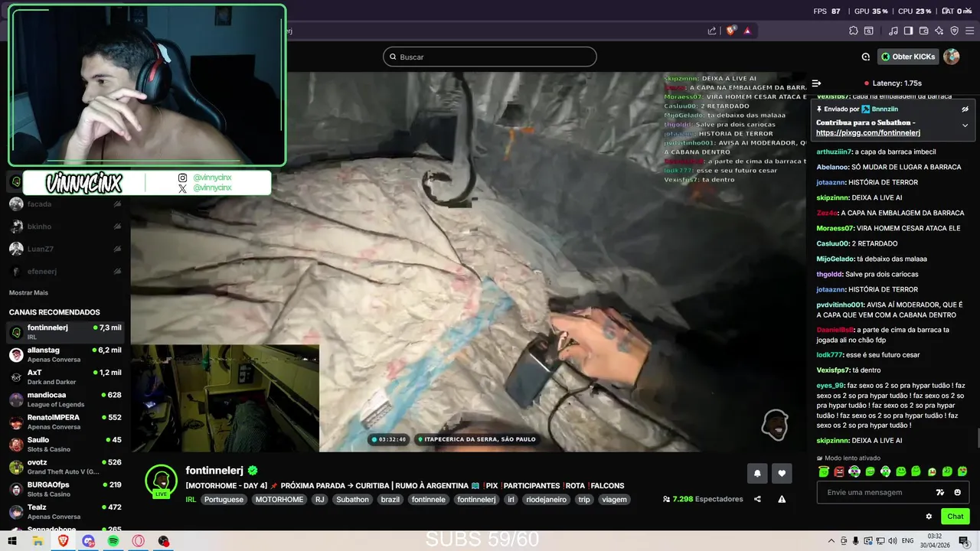Click the Obter KICKs button
This screenshot has width=980, height=551.
point(908,57)
